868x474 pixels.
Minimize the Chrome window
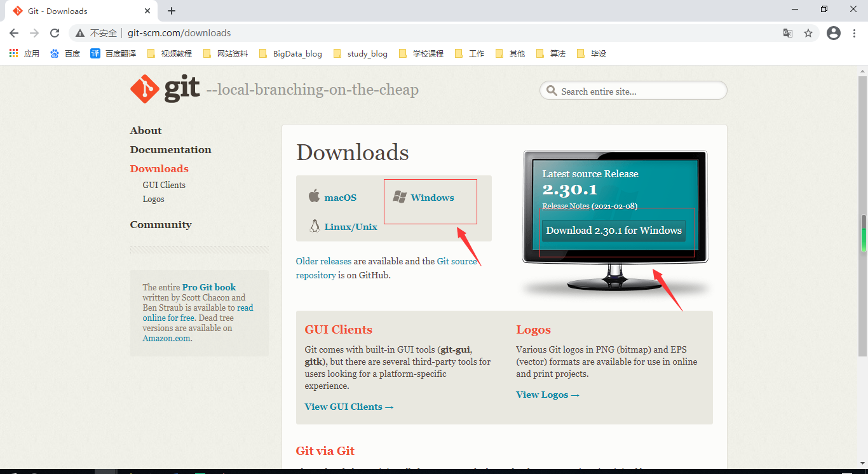[x=796, y=9]
